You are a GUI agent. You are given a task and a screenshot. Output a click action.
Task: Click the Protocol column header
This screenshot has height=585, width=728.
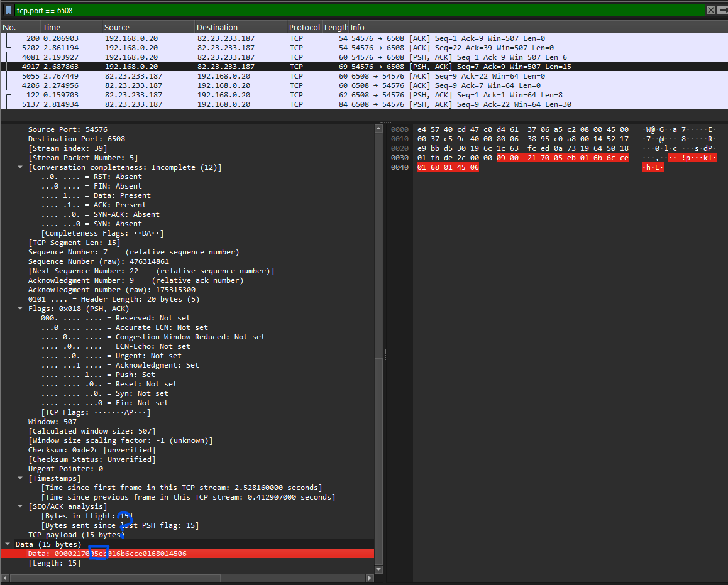coord(304,28)
